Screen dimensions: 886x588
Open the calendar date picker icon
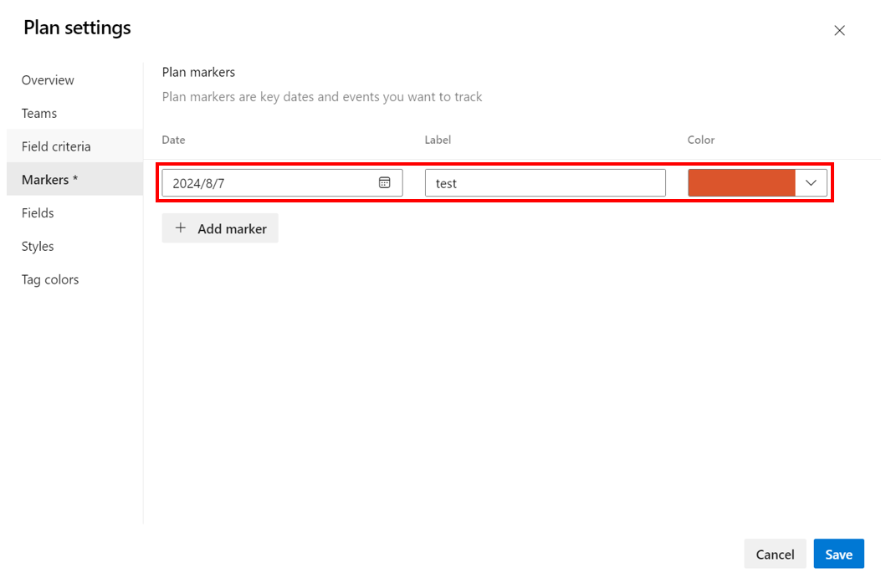click(x=384, y=182)
